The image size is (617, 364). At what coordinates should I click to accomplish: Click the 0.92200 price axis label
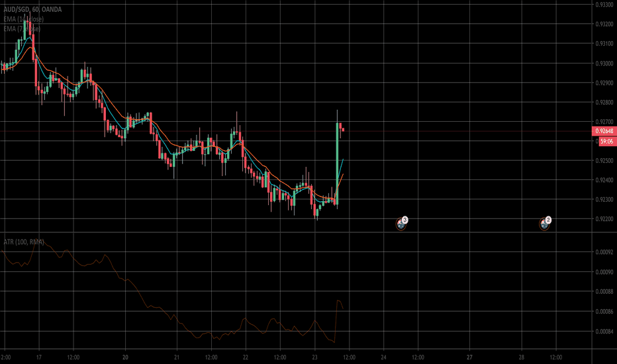[x=604, y=219]
